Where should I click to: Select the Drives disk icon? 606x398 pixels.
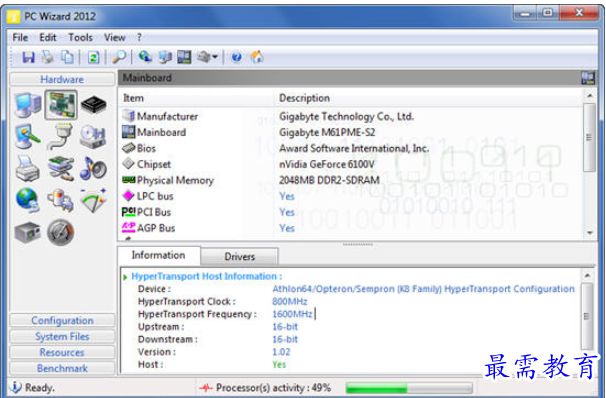pyautogui.click(x=93, y=137)
